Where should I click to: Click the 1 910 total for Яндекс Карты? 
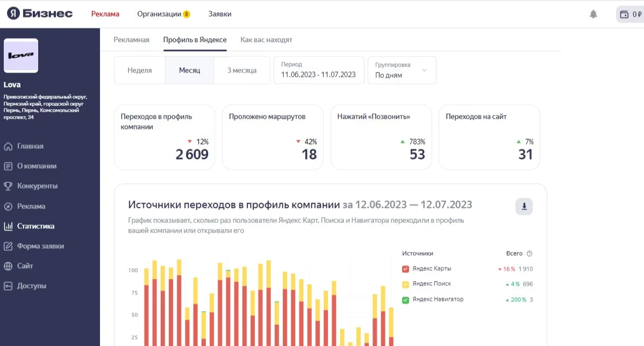click(525, 269)
